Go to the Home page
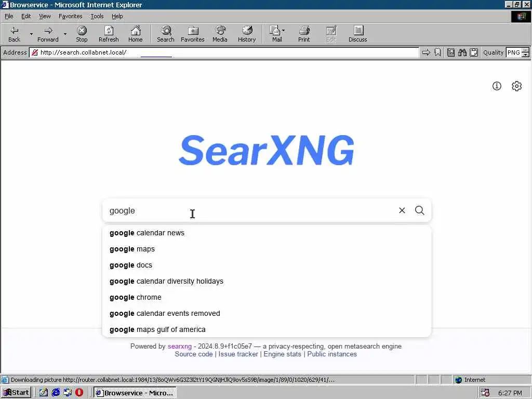This screenshot has width=532, height=399. coord(136,34)
